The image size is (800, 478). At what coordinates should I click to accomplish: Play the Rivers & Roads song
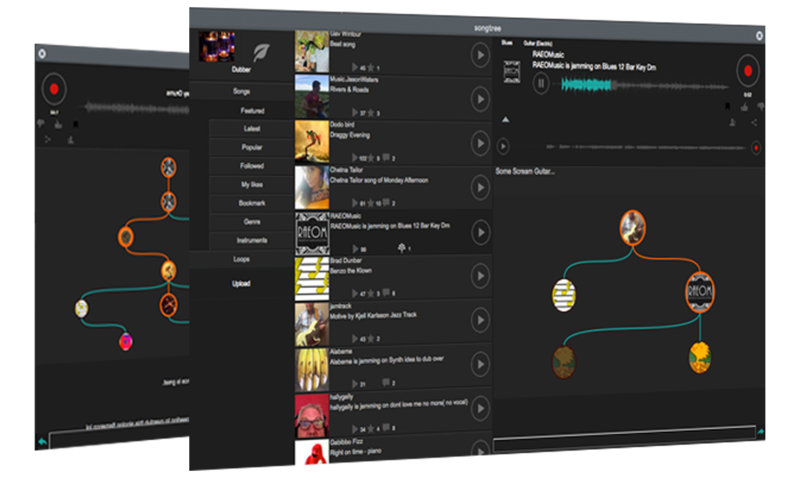click(480, 97)
